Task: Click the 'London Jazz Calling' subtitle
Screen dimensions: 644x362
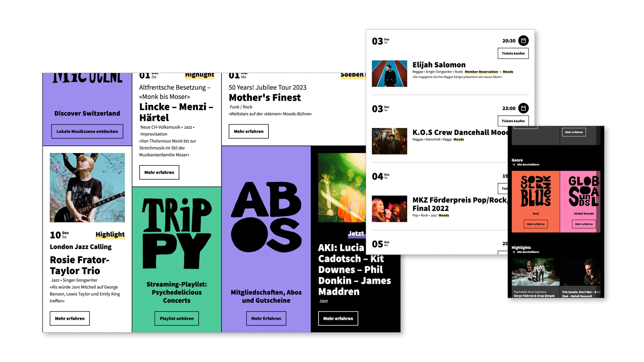Action: point(81,247)
